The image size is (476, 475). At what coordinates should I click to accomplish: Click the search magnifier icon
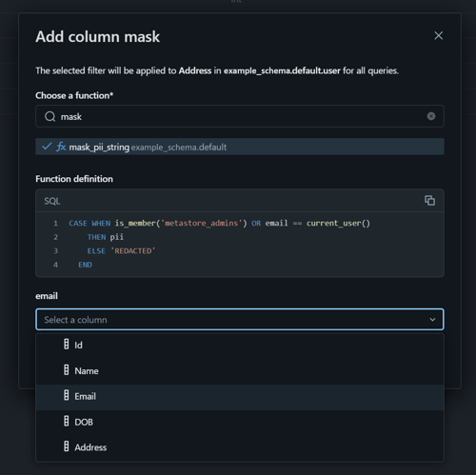tap(50, 116)
